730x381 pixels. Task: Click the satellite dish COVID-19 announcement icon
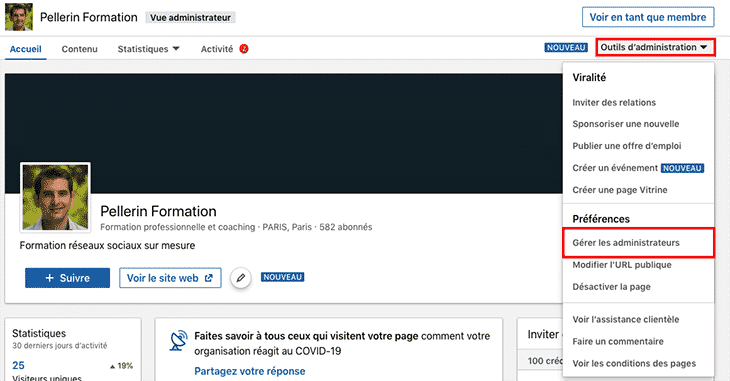tap(178, 341)
